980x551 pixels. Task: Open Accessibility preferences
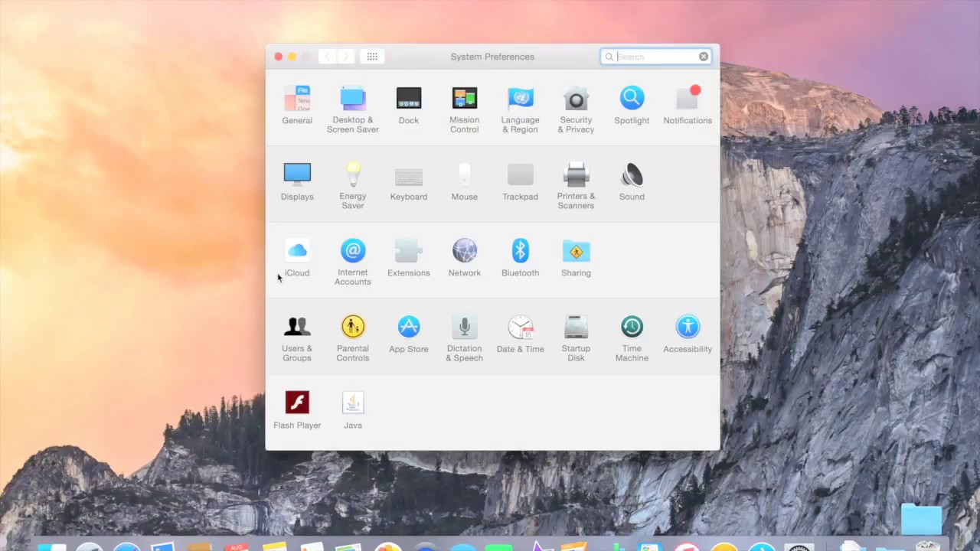[x=688, y=334]
